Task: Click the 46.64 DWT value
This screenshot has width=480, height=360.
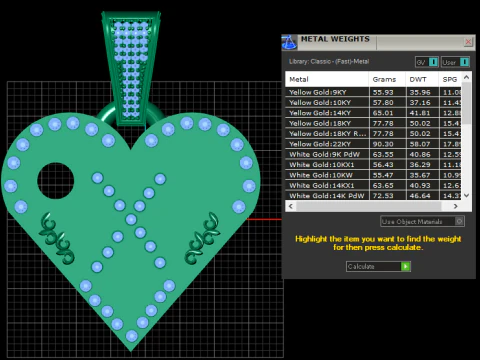Action: (420, 196)
